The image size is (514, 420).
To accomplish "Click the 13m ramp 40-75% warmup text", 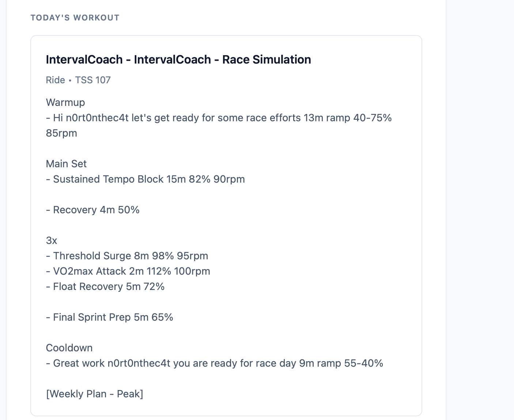I will (x=348, y=118).
